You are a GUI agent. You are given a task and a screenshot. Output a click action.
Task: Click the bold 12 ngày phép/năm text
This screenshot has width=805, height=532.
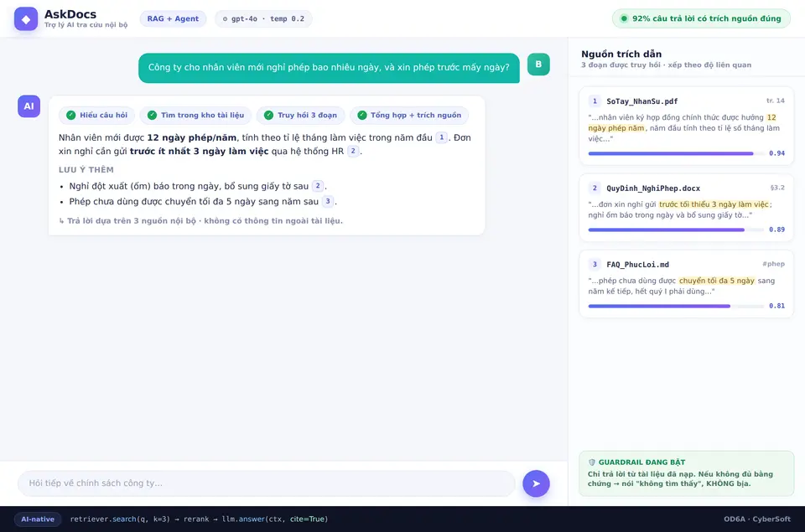(x=191, y=137)
